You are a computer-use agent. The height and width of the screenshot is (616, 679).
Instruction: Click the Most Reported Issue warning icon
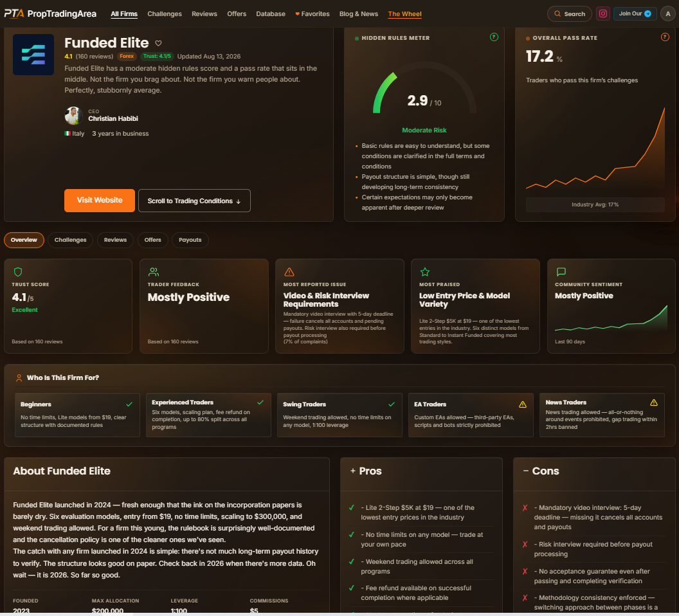[x=289, y=272]
